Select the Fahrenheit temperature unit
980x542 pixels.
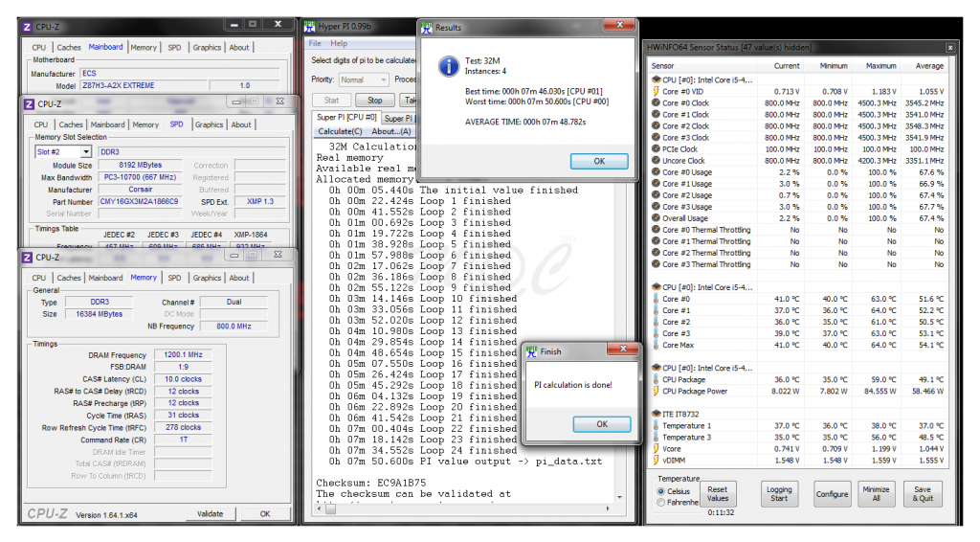click(661, 503)
